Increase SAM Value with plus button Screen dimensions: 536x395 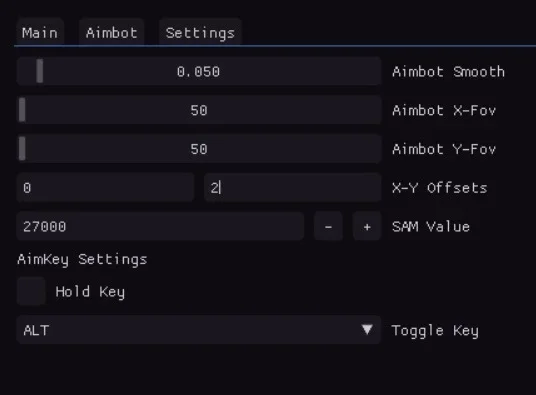[367, 227]
